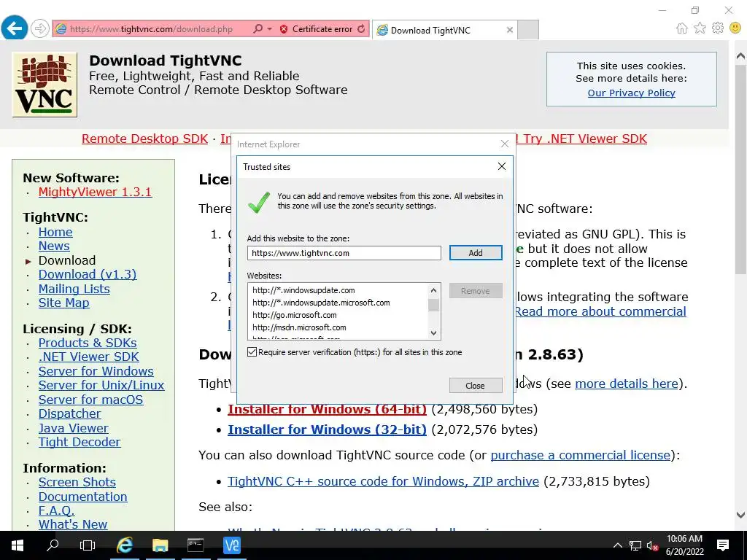The width and height of the screenshot is (747, 560).
Task: Open the Server for macOS link
Action: [x=90, y=400]
